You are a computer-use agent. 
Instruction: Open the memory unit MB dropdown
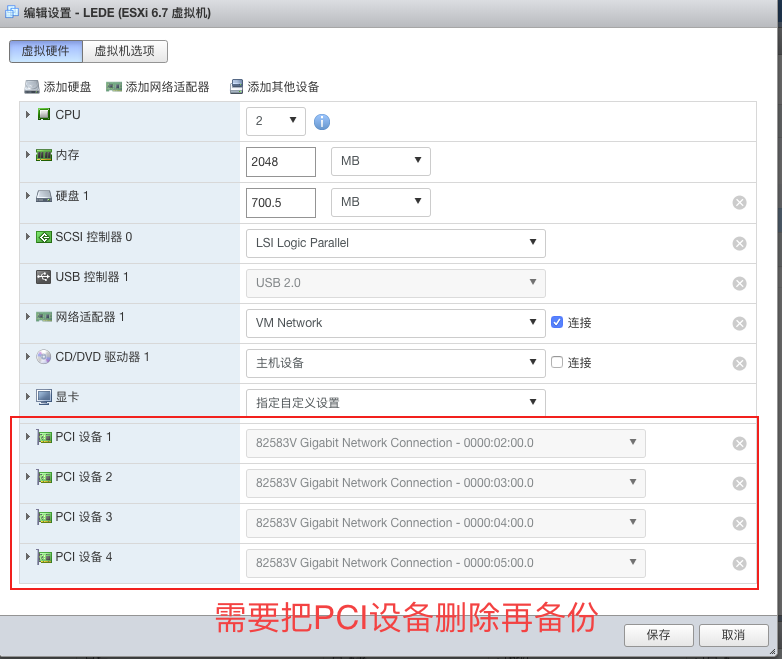click(380, 161)
